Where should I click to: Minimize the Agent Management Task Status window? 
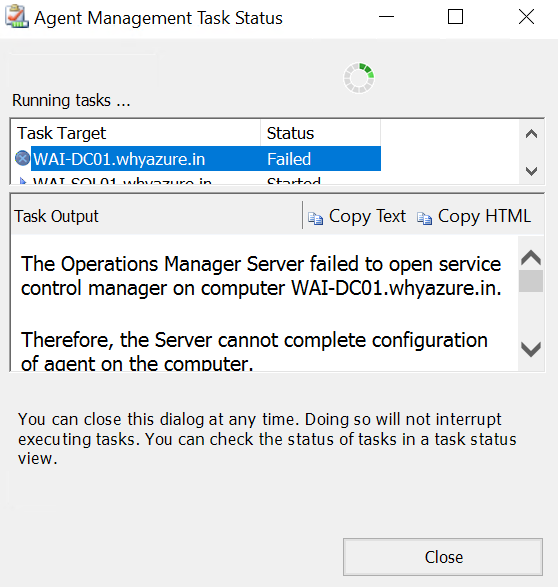386,17
